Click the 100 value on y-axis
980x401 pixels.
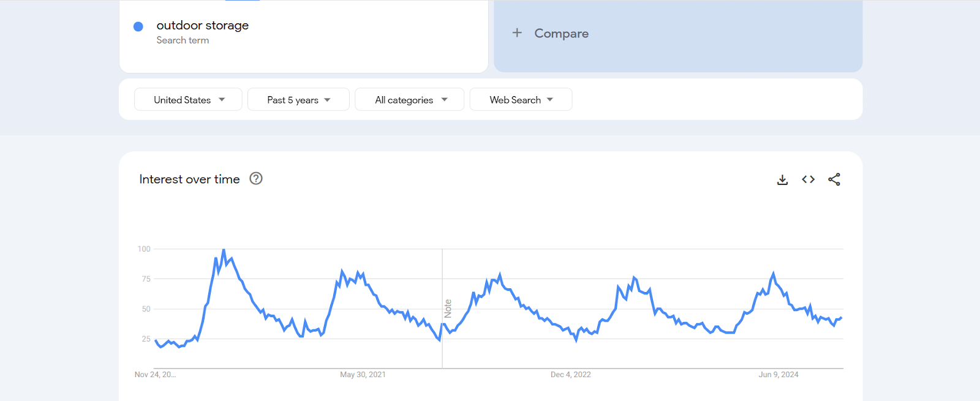[x=144, y=249]
